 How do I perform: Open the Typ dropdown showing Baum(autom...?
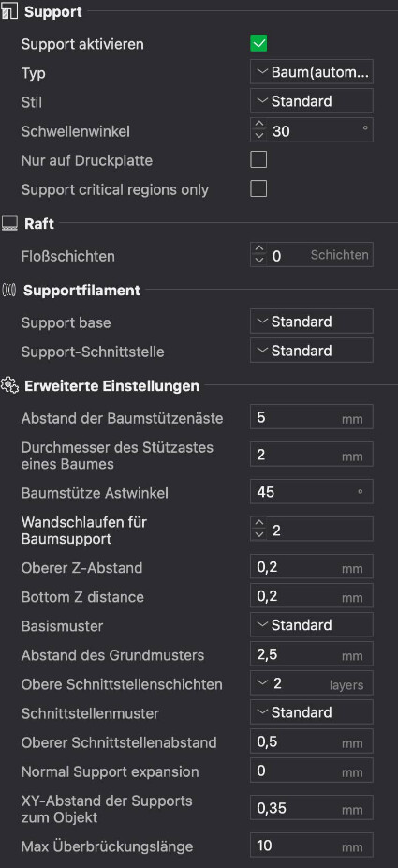point(312,72)
